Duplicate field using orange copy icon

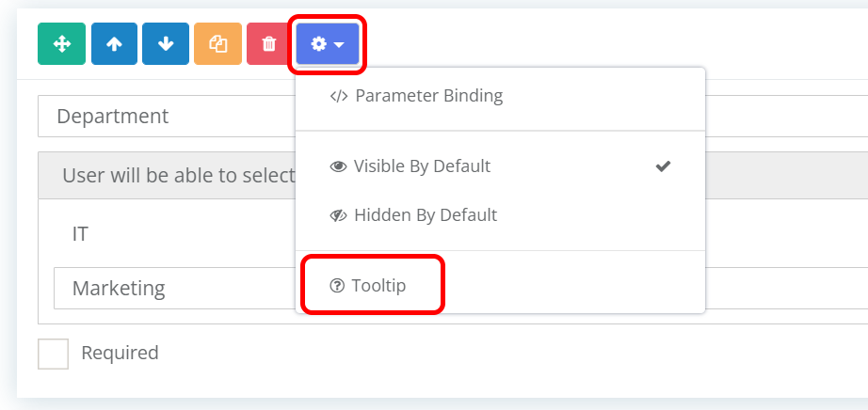217,43
